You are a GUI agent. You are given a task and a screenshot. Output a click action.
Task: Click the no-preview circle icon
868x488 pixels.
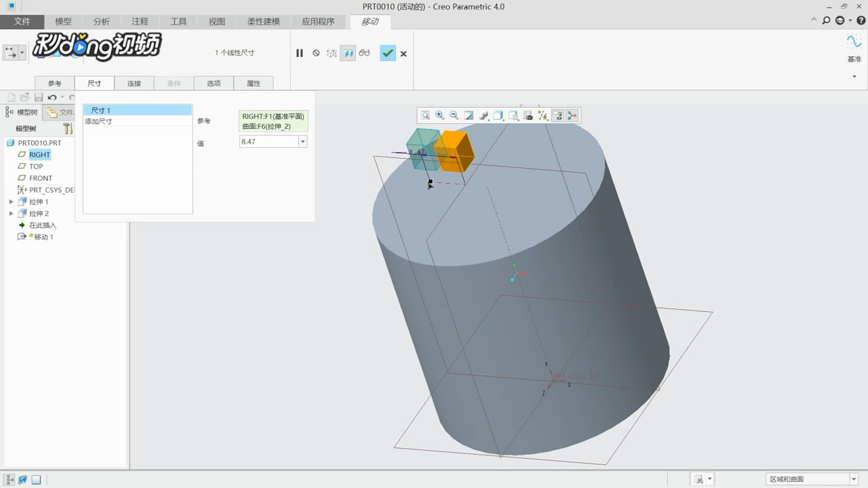coord(316,53)
